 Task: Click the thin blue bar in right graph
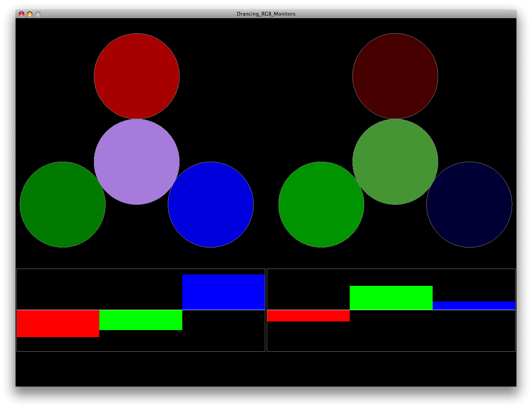tap(474, 305)
